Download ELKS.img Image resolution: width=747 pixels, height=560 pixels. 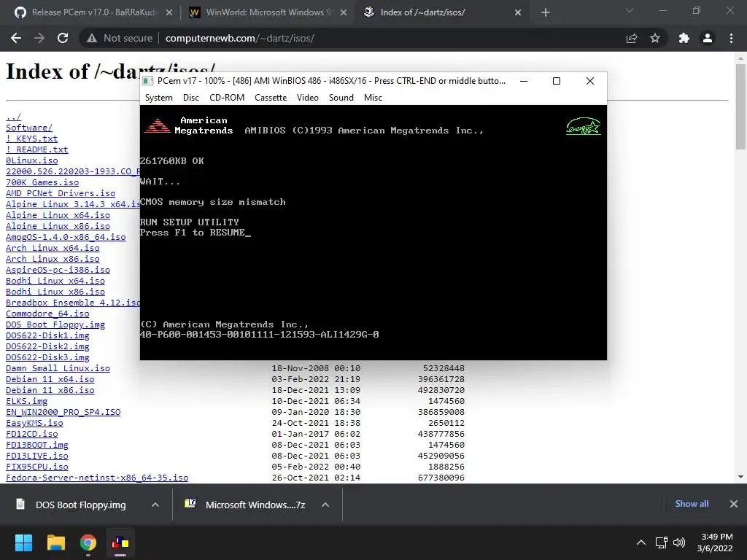click(x=26, y=402)
